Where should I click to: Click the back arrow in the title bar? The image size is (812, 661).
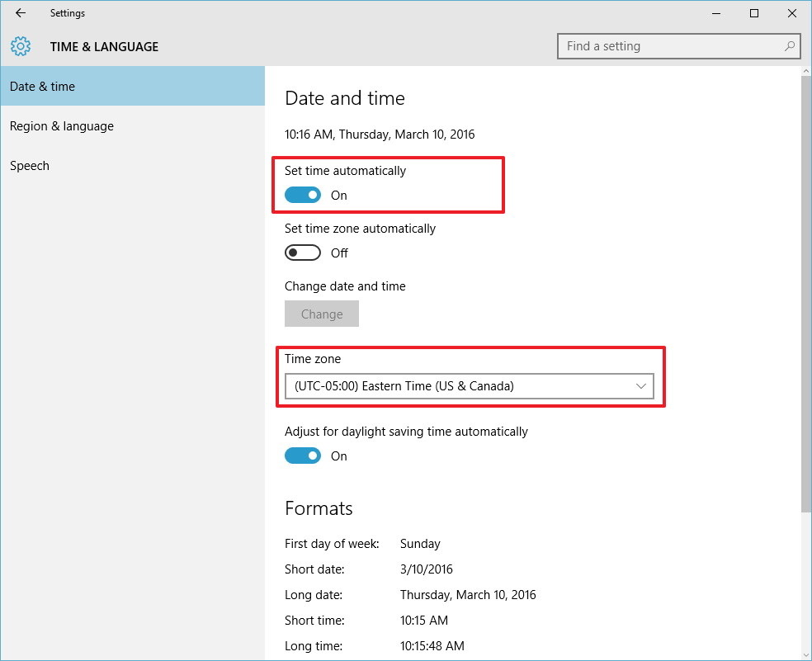point(20,13)
